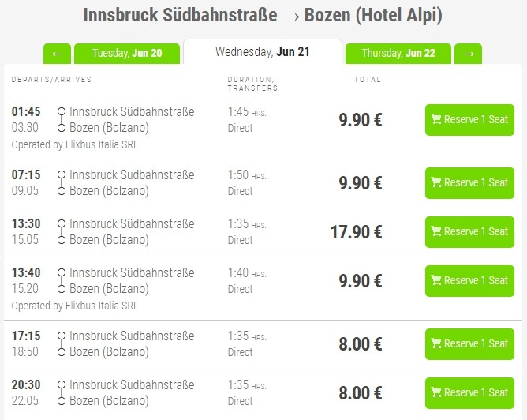527x420 pixels.
Task: Select the 17.90 € price for 13:30
Action: [x=357, y=232]
